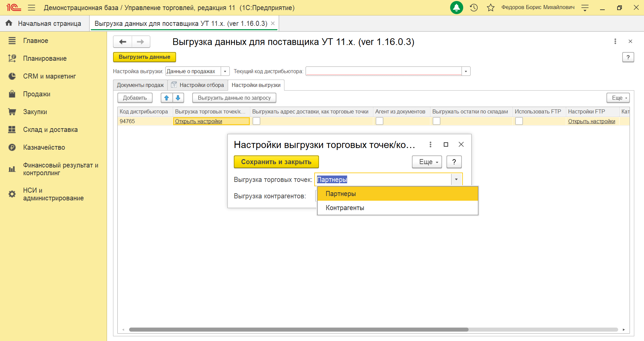Click the notifications bell icon

pyautogui.click(x=456, y=7)
